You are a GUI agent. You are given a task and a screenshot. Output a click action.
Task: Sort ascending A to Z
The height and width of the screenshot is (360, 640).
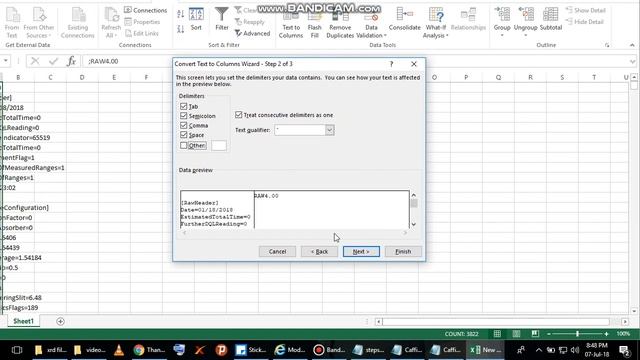(180, 14)
